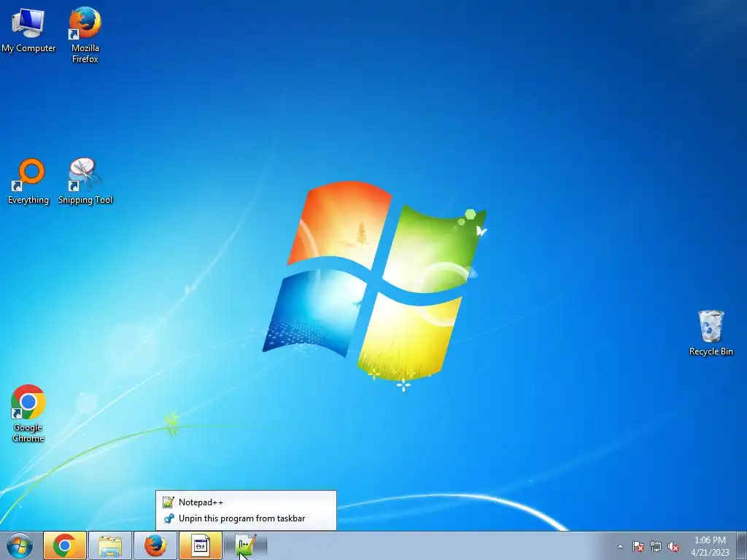The image size is (747, 560).
Task: Select Unpin this program from taskbar
Action: click(x=246, y=518)
